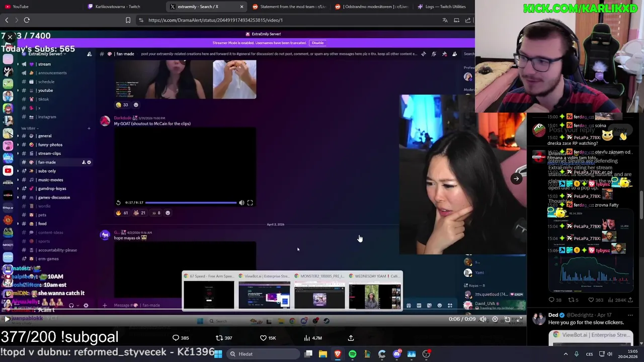
Task: Switch to Logs — Twitch Utilities tab
Action: (x=445, y=7)
